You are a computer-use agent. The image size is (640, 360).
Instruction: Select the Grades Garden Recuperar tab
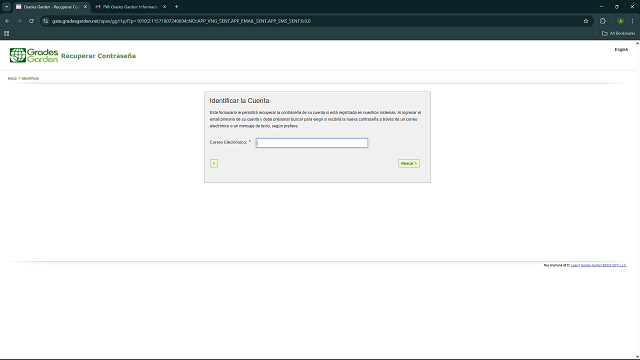[x=51, y=7]
